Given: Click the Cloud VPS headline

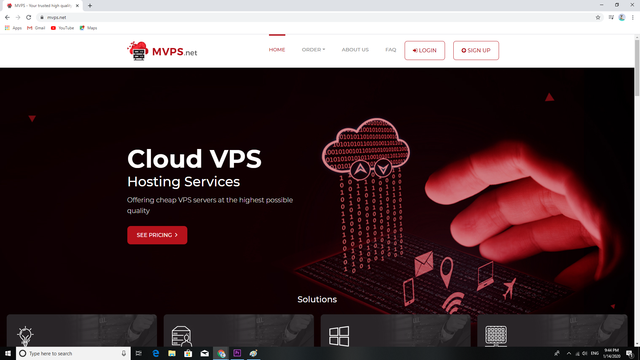Looking at the screenshot, I should tap(194, 158).
